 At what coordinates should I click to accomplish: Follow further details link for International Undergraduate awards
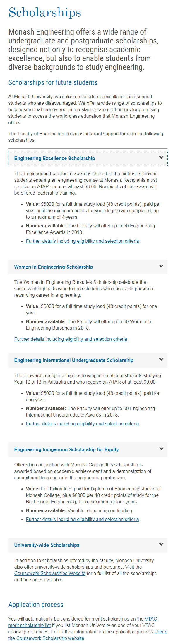[x=82, y=424]
